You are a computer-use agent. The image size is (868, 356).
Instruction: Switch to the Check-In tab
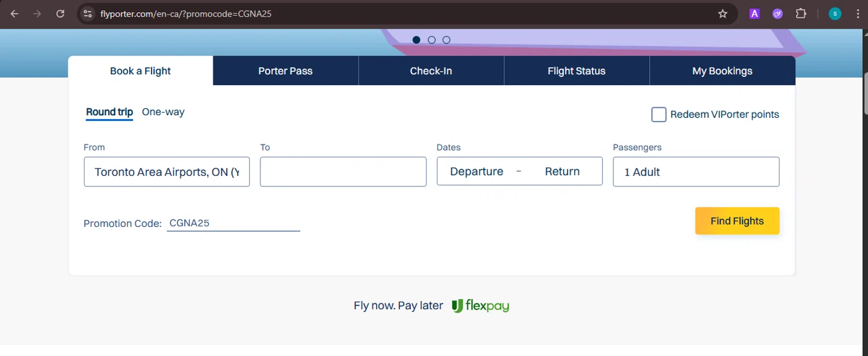(431, 71)
